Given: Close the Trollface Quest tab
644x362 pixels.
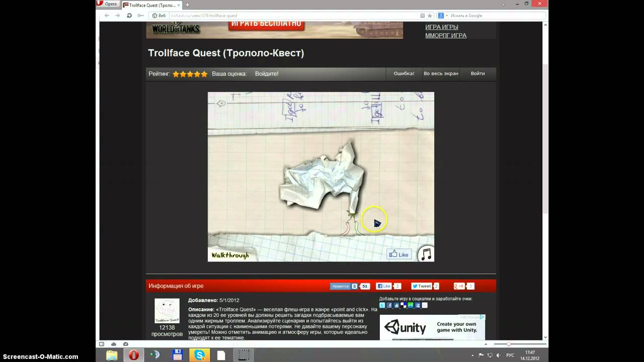Looking at the screenshot, I should click(x=179, y=5).
